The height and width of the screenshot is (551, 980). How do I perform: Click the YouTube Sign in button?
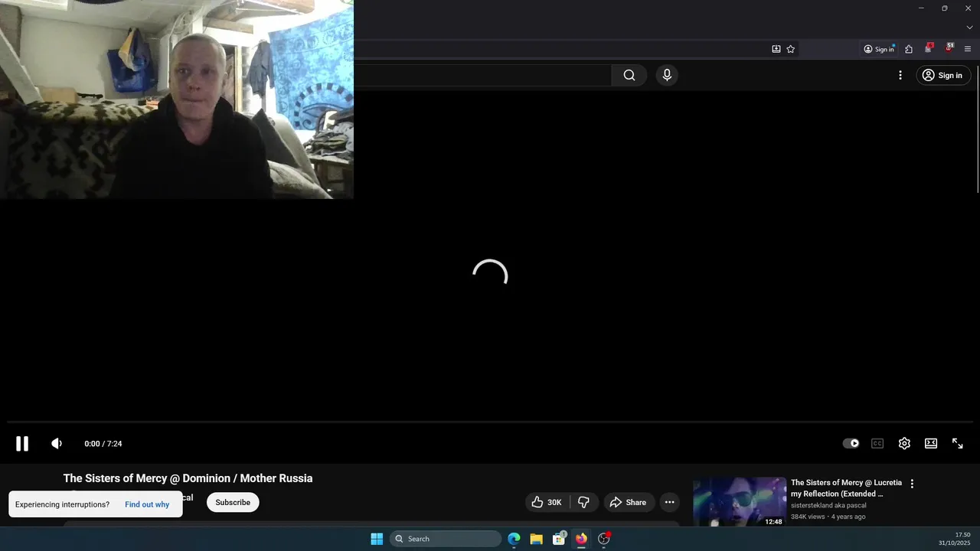(943, 75)
